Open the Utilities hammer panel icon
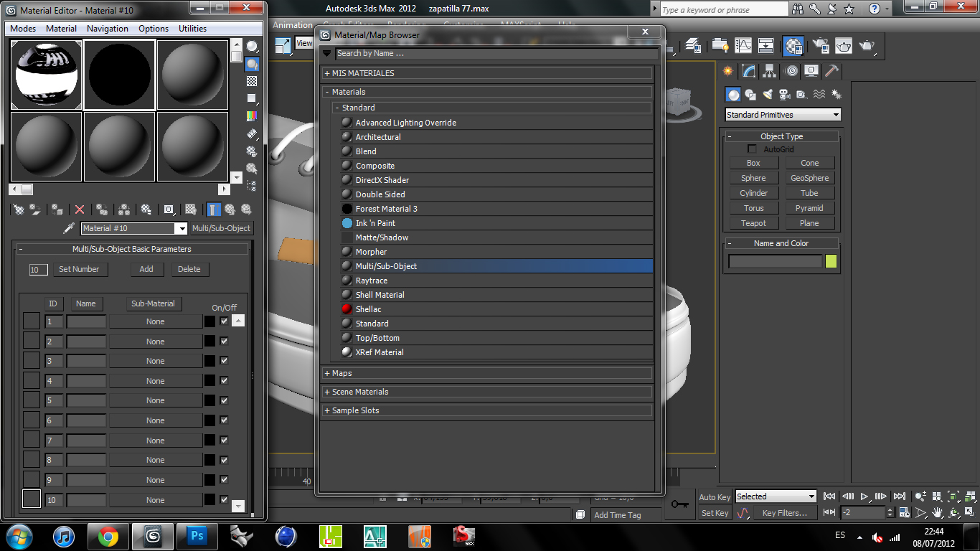 pyautogui.click(x=831, y=71)
